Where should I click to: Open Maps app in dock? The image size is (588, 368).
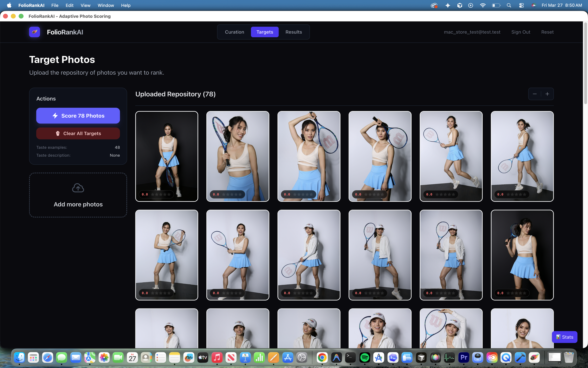point(90,358)
